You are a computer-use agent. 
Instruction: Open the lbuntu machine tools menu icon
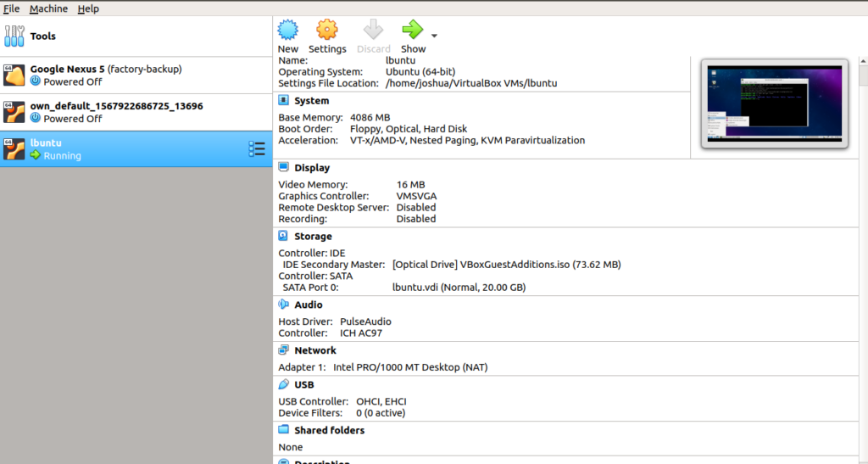click(x=257, y=149)
